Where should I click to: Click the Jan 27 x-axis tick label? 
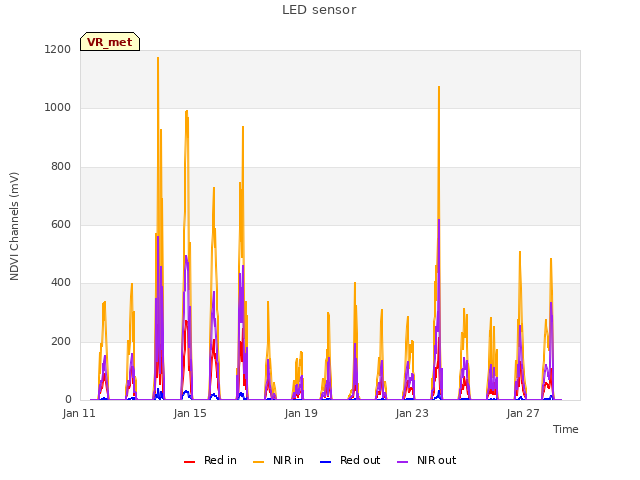coord(523,413)
